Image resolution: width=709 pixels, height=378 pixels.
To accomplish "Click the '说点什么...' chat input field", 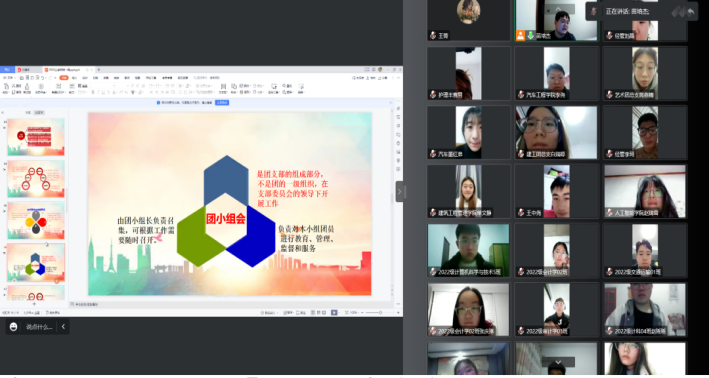I will coord(39,326).
